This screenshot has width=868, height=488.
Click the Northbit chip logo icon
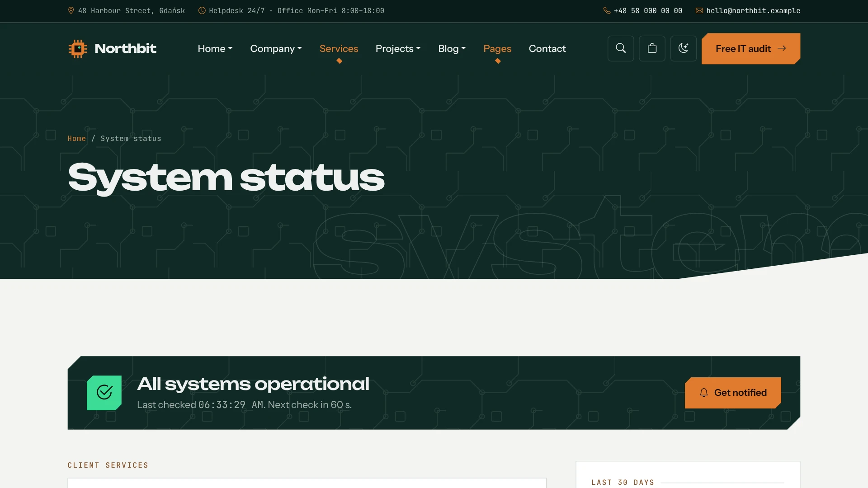pyautogui.click(x=78, y=49)
